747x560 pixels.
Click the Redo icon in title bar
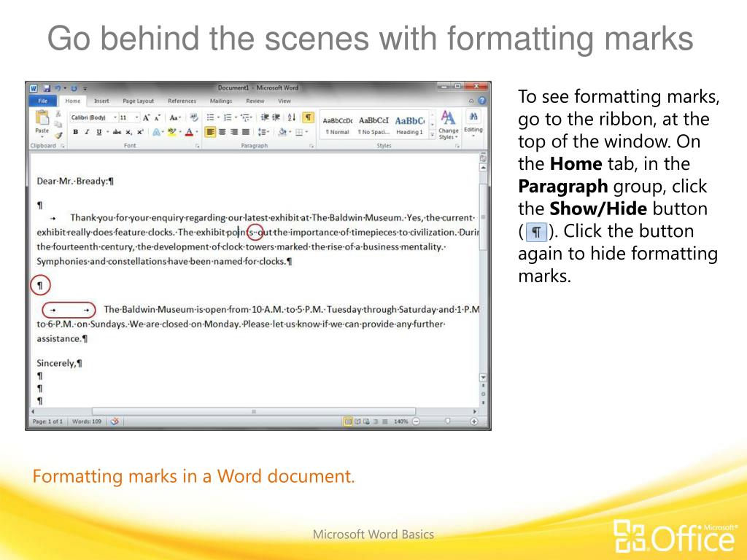pyautogui.click(x=74, y=88)
